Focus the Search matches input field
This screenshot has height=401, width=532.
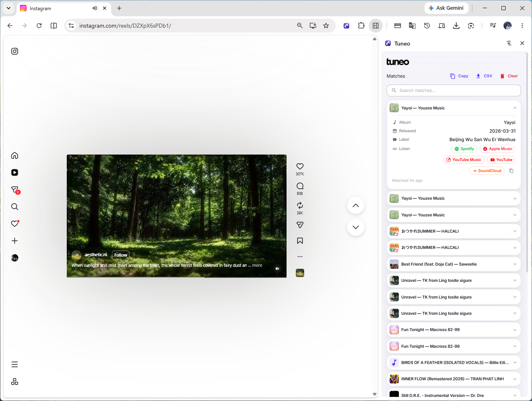(454, 90)
